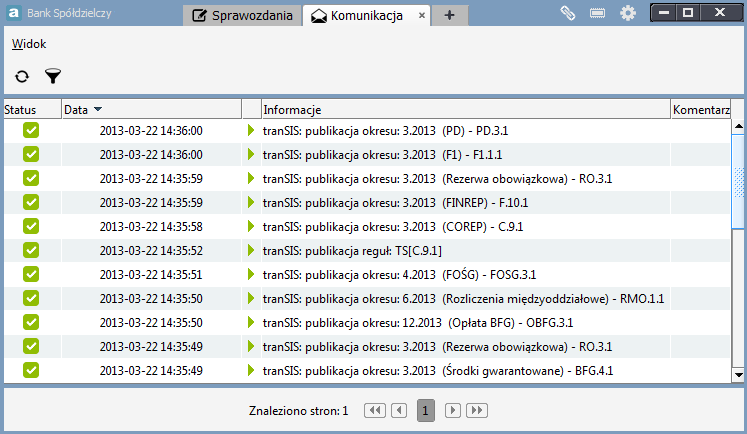The height and width of the screenshot is (434, 747).
Task: Open the keyboard icon in title bar
Action: (x=597, y=13)
